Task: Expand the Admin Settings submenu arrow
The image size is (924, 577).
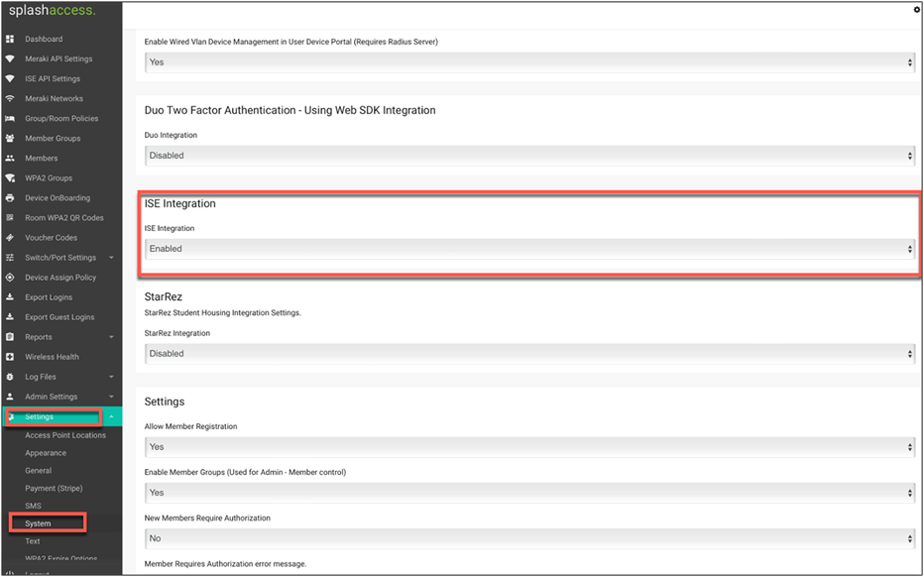Action: [111, 397]
